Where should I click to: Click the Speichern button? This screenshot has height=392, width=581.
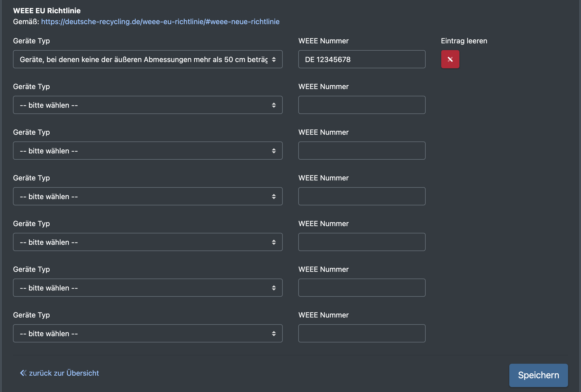pyautogui.click(x=538, y=375)
